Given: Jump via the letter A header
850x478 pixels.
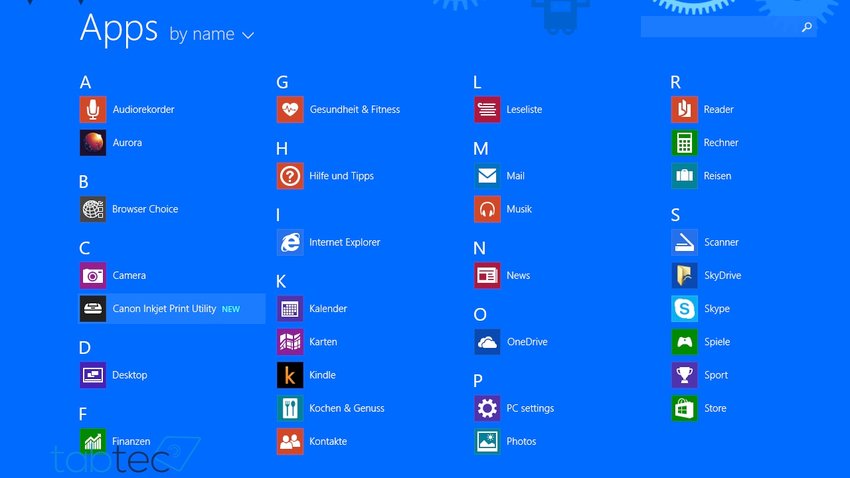Looking at the screenshot, I should click(x=85, y=82).
